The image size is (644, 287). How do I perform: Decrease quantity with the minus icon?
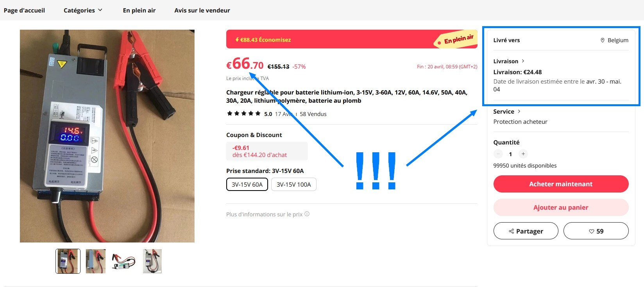coord(498,154)
